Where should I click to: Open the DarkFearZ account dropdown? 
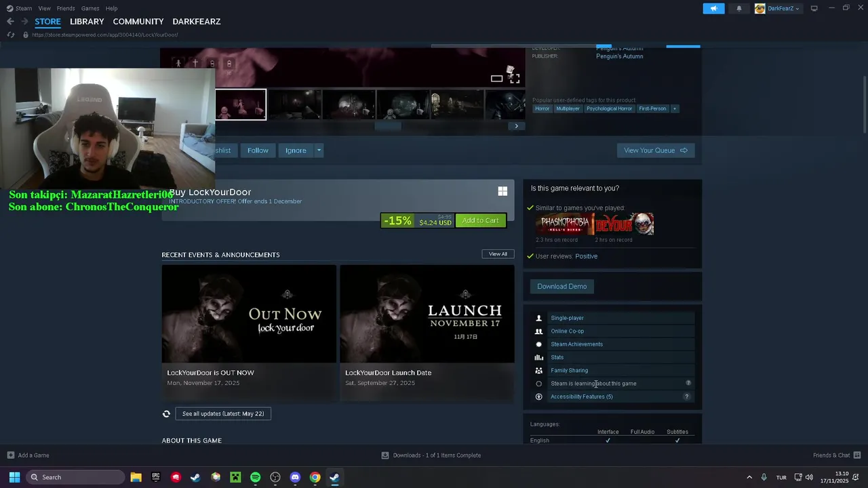[777, 8]
